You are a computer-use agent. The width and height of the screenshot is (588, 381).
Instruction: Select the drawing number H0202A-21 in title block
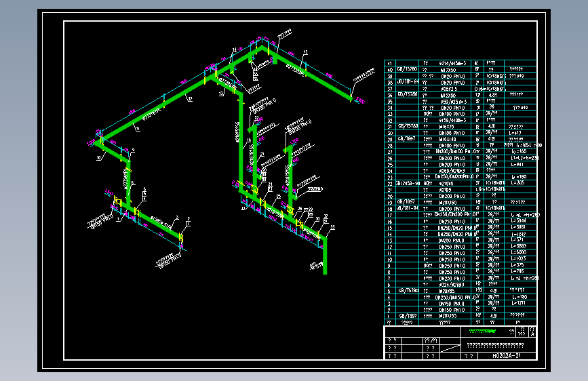pyautogui.click(x=507, y=356)
